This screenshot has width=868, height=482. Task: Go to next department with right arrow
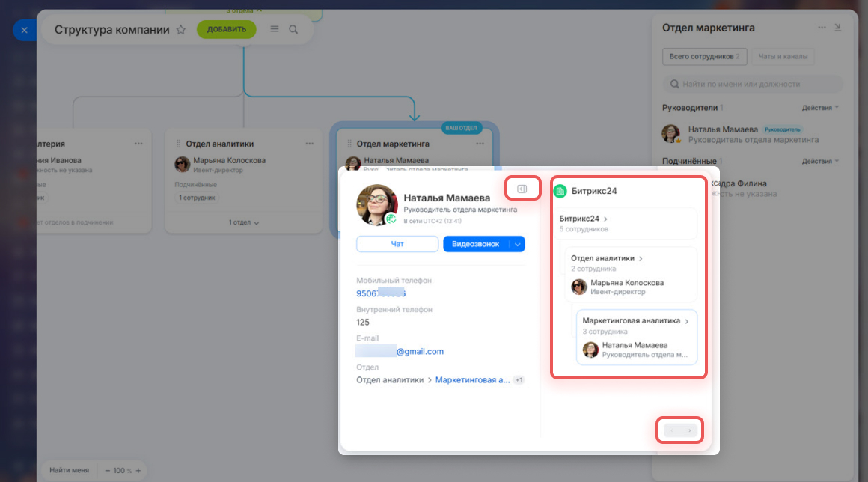pos(689,430)
